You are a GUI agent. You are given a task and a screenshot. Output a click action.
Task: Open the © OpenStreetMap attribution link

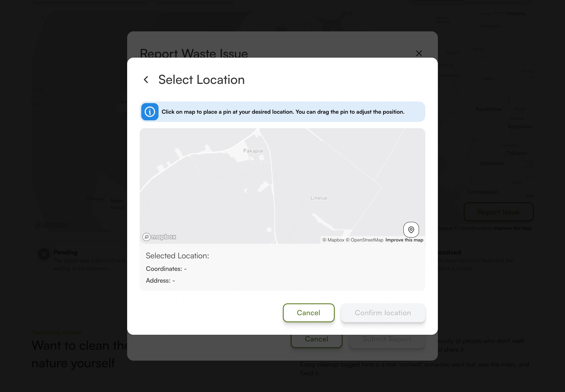tap(364, 240)
